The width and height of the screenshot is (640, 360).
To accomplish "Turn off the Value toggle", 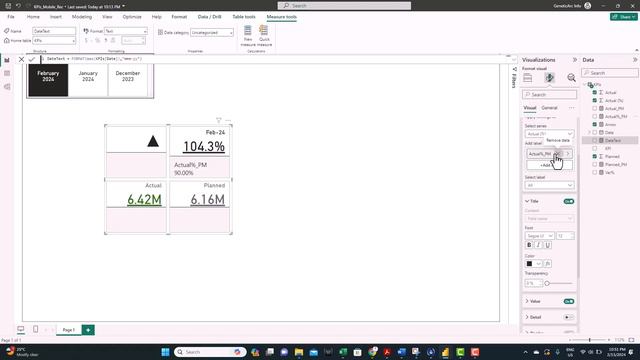I will (x=569, y=301).
